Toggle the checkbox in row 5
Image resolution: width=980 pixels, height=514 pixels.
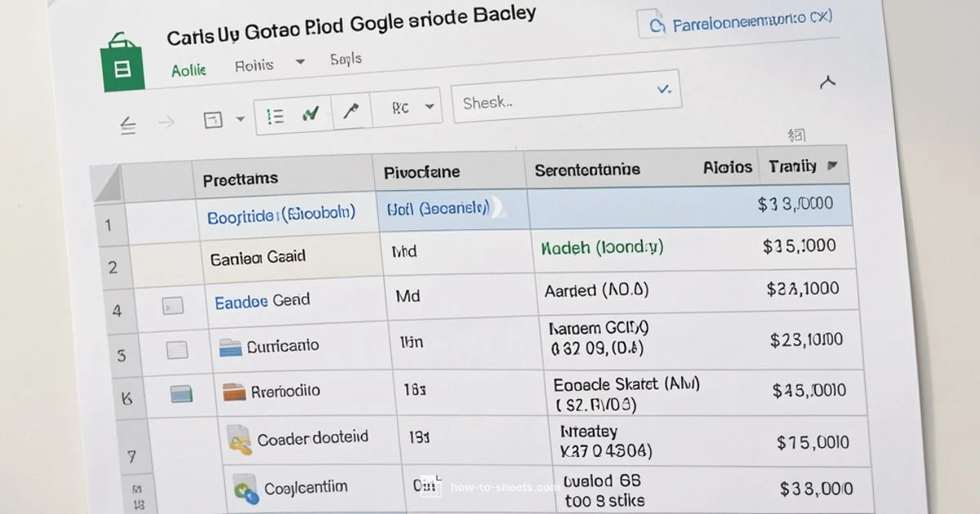click(x=176, y=351)
